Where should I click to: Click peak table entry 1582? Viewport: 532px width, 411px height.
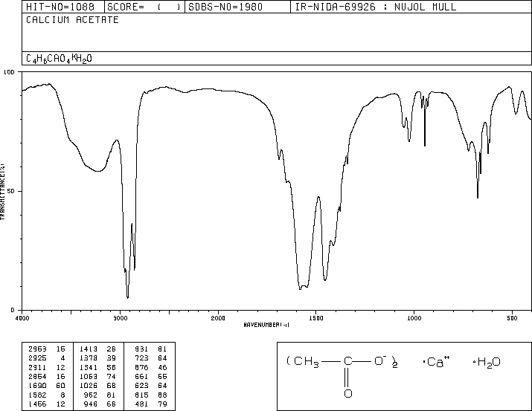pos(37,395)
